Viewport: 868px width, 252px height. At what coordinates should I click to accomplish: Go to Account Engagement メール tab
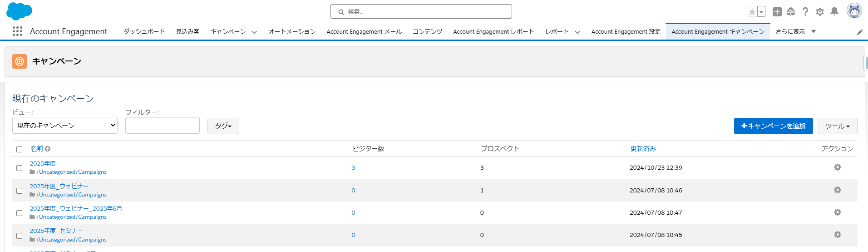coord(364,31)
